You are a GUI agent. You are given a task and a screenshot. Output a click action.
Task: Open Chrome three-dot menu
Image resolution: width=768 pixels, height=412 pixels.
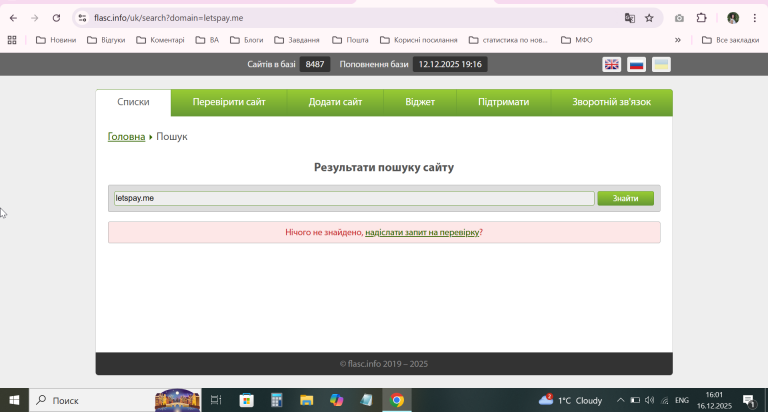point(755,18)
